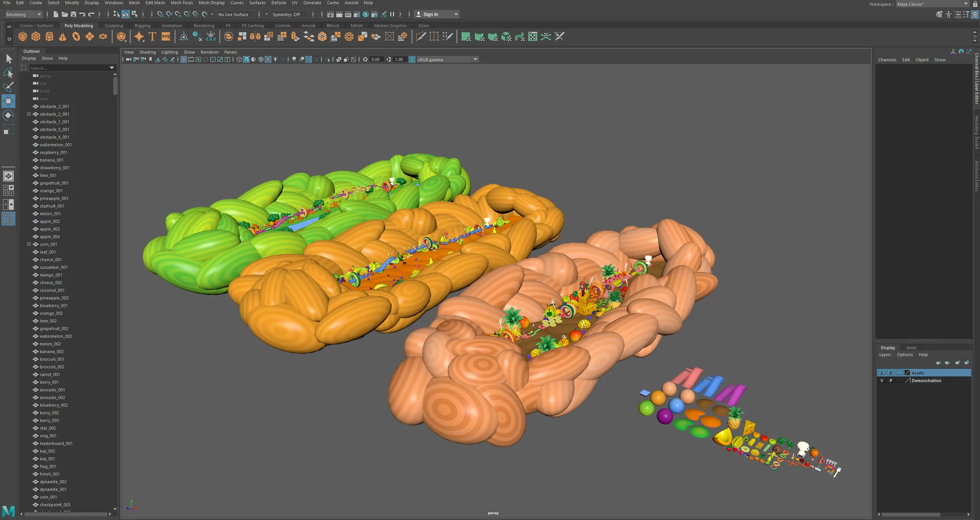Screen dimensions: 980x520
Task: Toggle visibility of the Assets layer
Action: click(x=882, y=373)
